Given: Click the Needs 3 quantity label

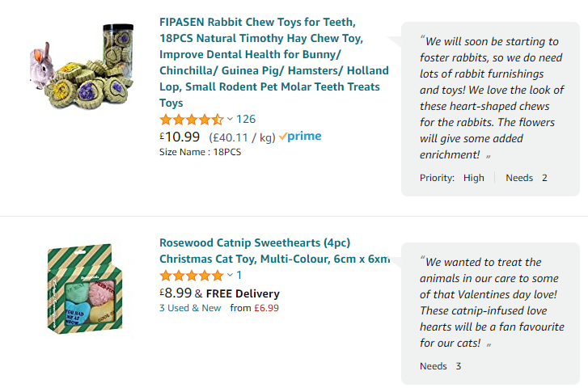Looking at the screenshot, I should coord(440,366).
